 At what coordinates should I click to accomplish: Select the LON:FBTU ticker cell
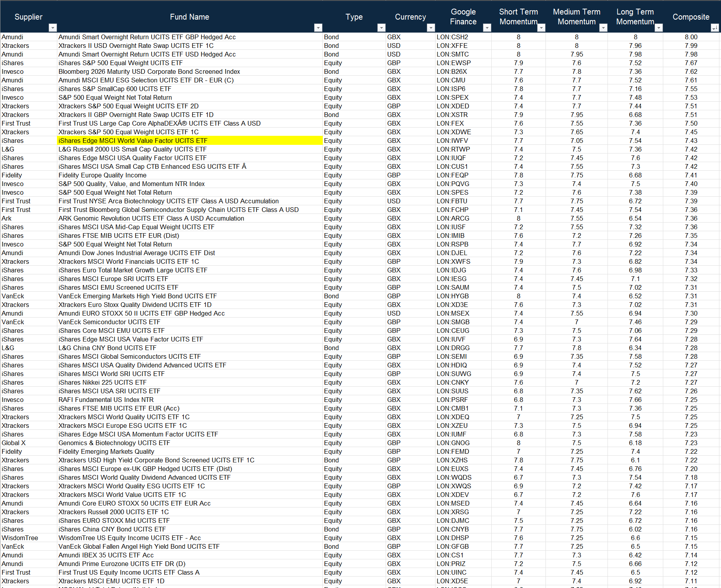click(463, 201)
